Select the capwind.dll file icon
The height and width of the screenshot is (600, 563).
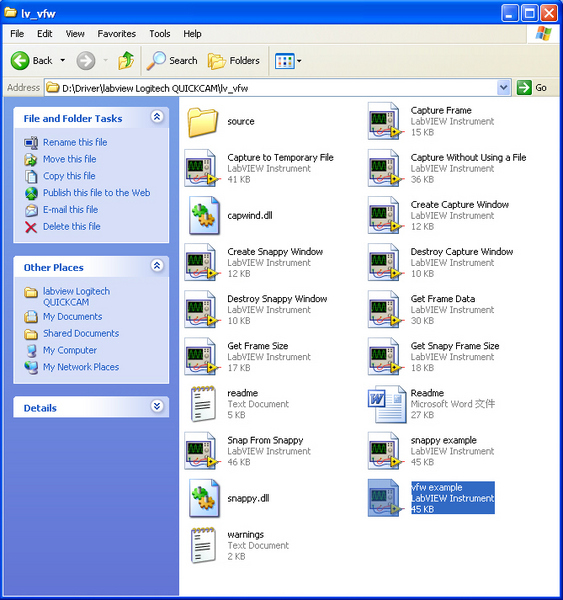204,215
